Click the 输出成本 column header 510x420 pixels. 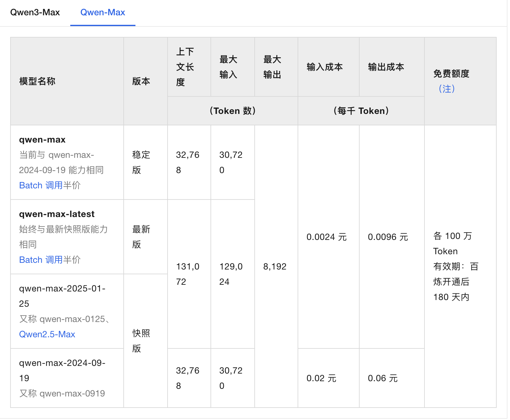[386, 67]
